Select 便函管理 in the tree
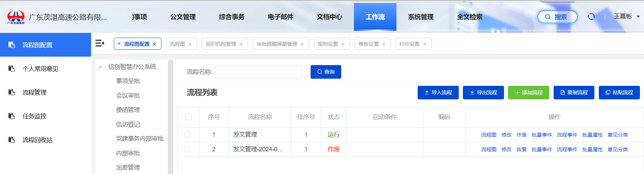Viewport: 644px width, 174px height. click(x=128, y=110)
